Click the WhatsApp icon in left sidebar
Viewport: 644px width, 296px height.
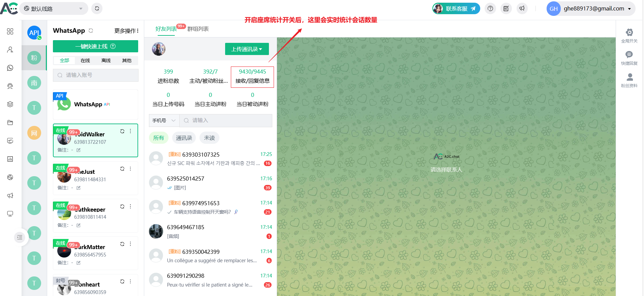coord(10,68)
